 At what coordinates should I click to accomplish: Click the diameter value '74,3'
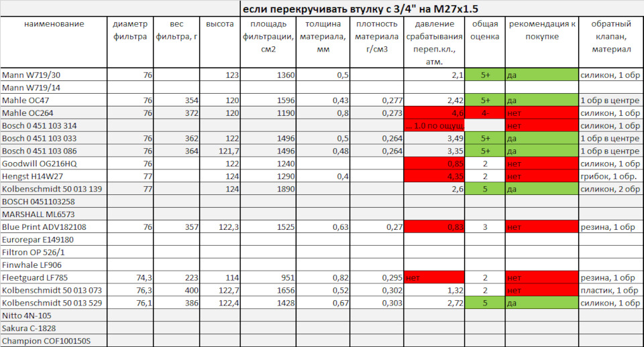click(130, 278)
